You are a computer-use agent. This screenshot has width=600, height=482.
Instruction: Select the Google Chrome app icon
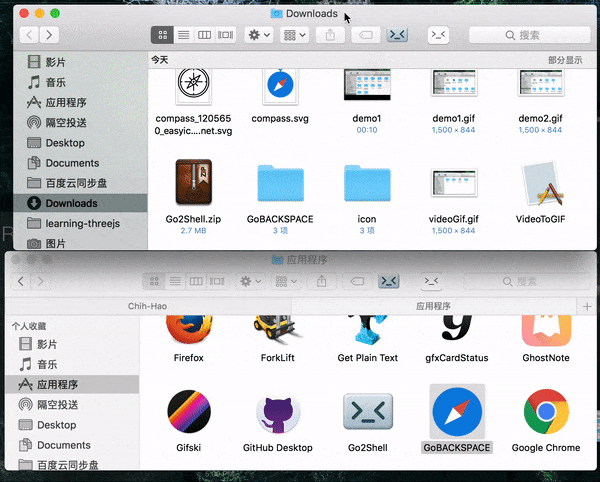546,412
